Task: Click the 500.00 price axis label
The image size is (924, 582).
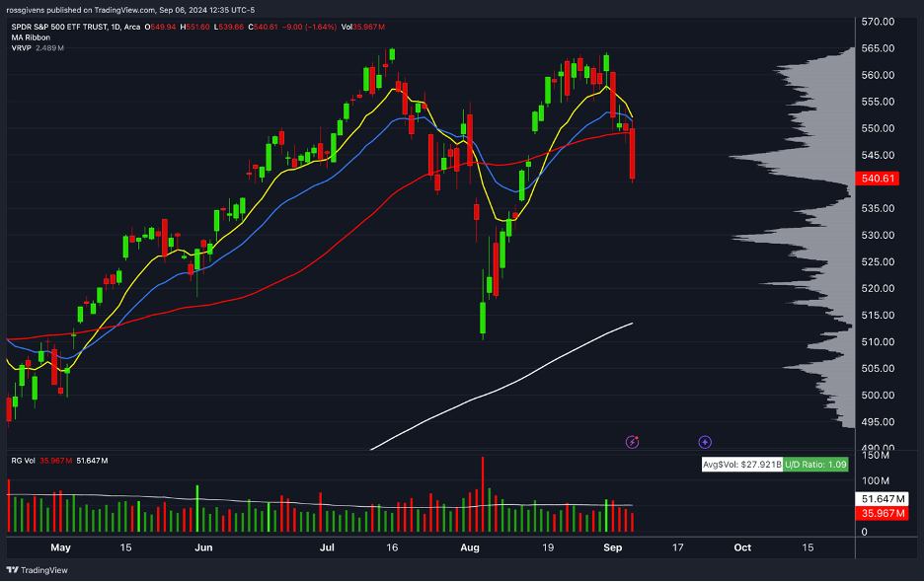Action: coord(878,395)
